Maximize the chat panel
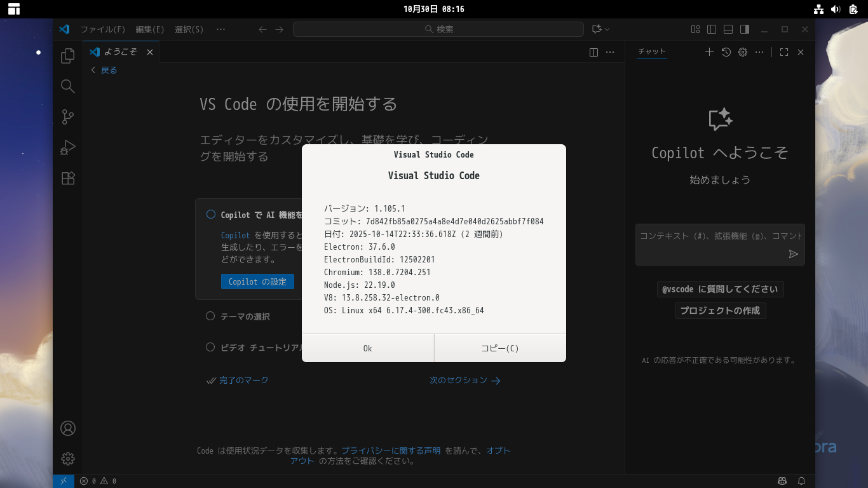The image size is (868, 488). 784,52
